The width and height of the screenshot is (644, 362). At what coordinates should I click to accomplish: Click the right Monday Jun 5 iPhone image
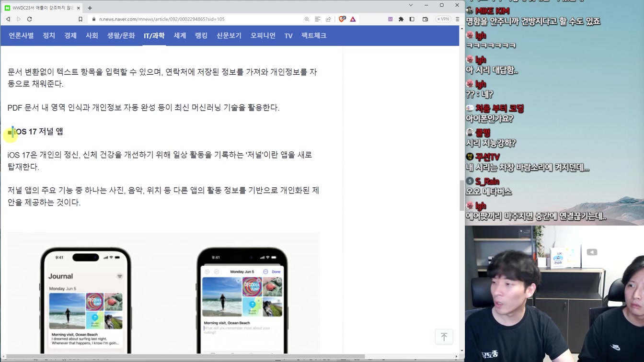tap(242, 300)
